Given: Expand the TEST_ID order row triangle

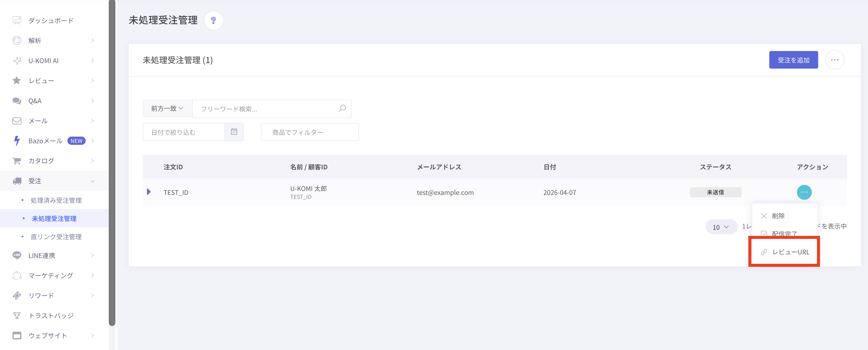Looking at the screenshot, I should [149, 192].
